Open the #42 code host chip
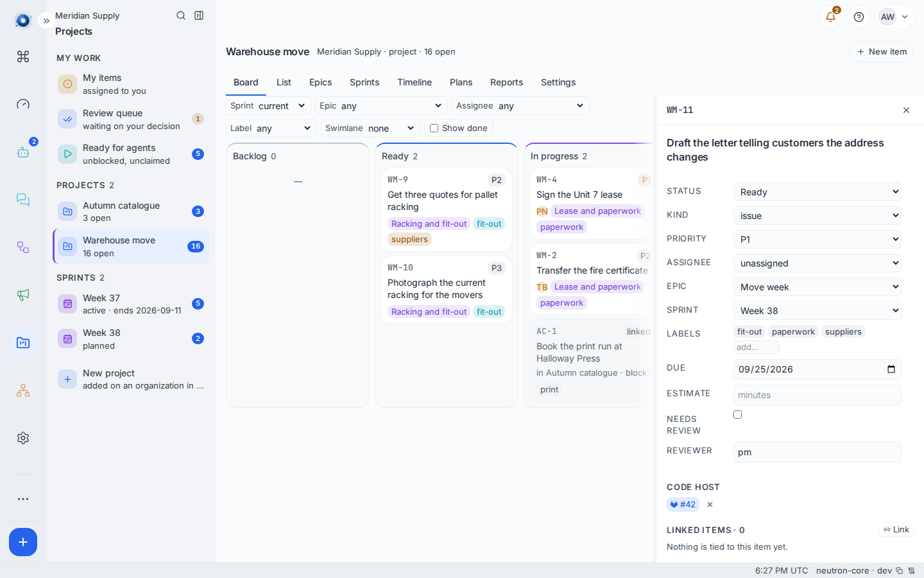 coord(683,505)
